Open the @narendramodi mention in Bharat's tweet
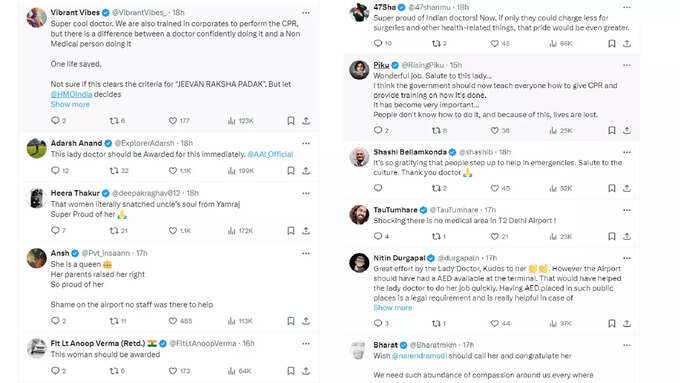This screenshot has height=383, width=680. 419,356
